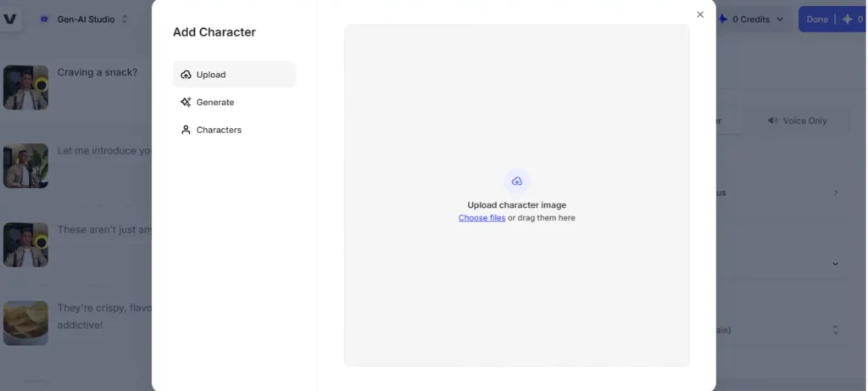This screenshot has width=868, height=391.
Task: Click the Upload cloud icon in the sidebar
Action: pyautogui.click(x=186, y=75)
